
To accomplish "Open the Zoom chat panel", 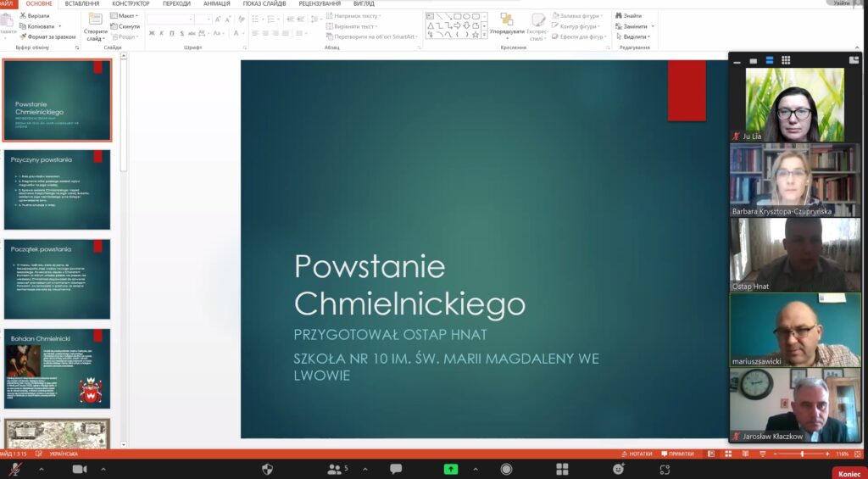I will (395, 469).
